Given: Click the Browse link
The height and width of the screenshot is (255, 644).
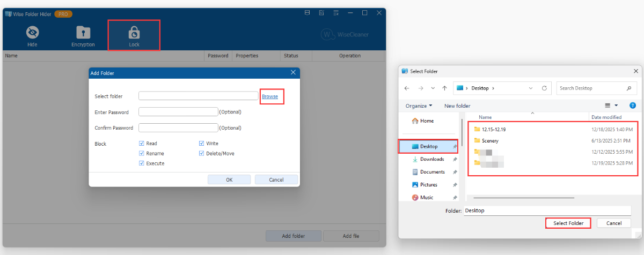Looking at the screenshot, I should point(270,96).
